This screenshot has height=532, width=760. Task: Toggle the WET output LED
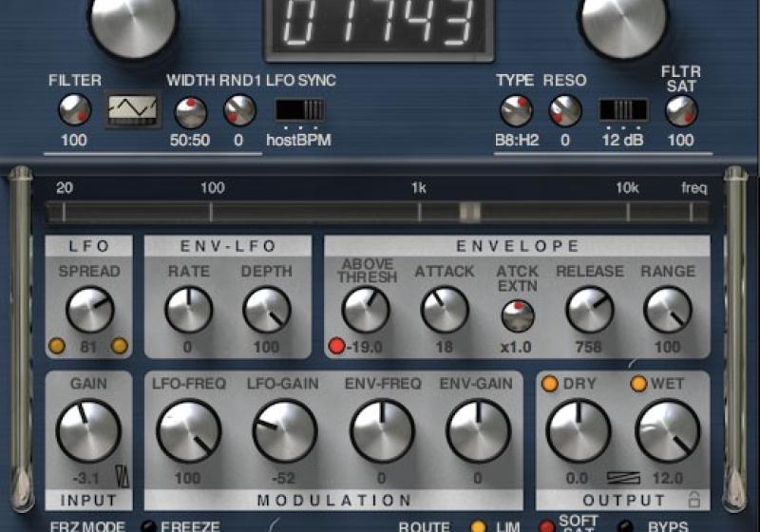pyautogui.click(x=638, y=383)
